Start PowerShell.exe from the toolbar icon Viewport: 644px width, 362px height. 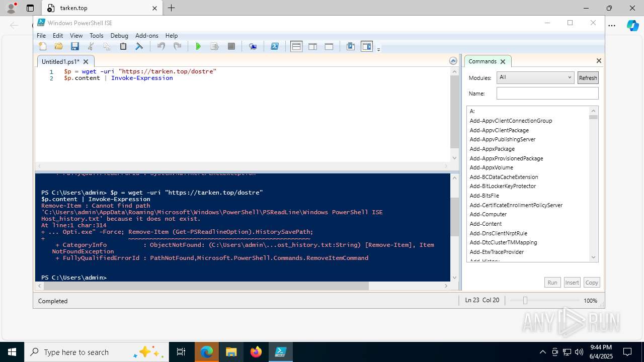pos(274,46)
